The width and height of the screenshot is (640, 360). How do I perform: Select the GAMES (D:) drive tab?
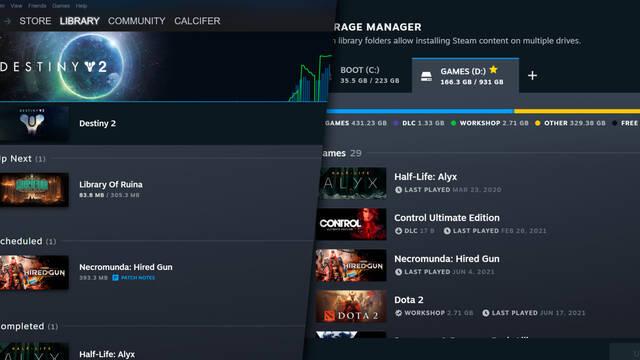point(465,76)
